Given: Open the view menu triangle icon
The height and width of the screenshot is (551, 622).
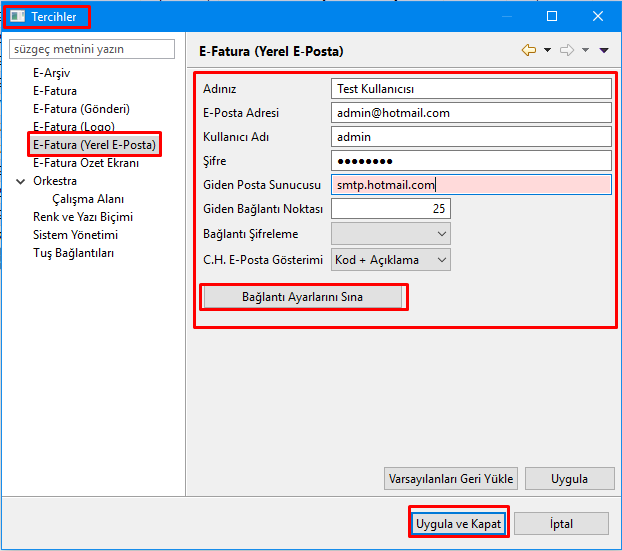Looking at the screenshot, I should pyautogui.click(x=604, y=51).
